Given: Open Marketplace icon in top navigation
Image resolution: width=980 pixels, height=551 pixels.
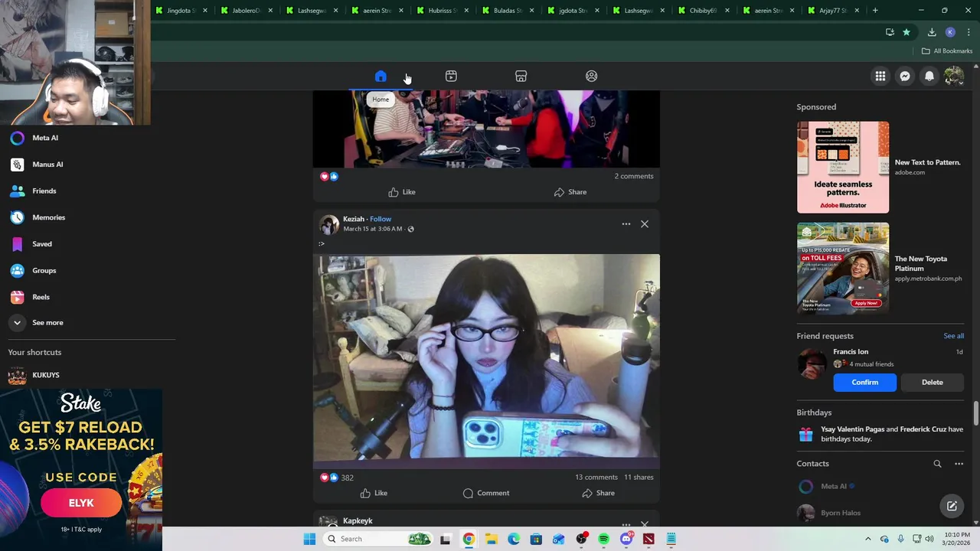Looking at the screenshot, I should coord(521,77).
